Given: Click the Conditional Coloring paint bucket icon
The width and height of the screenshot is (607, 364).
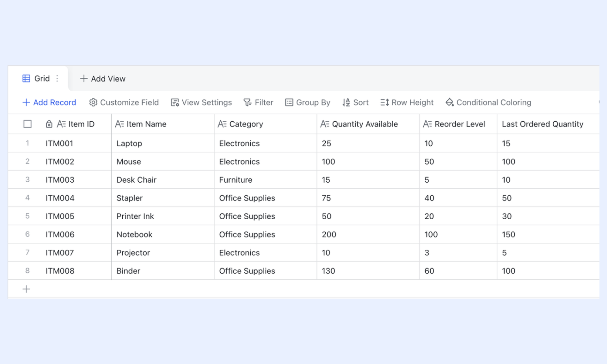Looking at the screenshot, I should coord(450,103).
